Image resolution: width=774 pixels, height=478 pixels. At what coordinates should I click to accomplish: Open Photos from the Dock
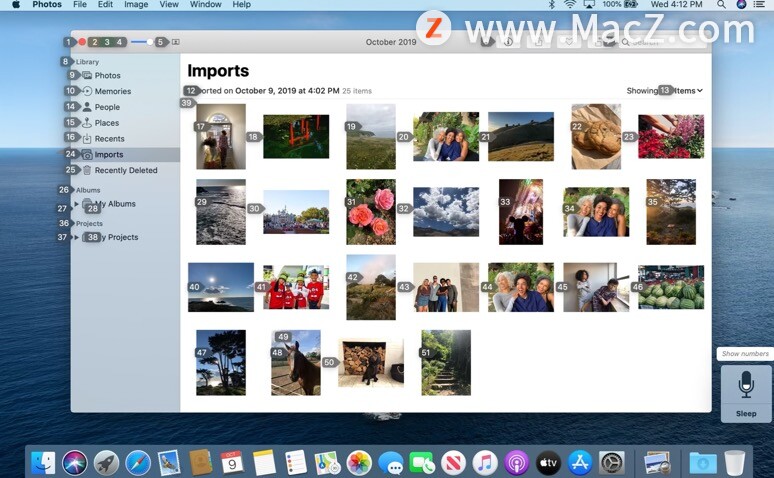359,463
